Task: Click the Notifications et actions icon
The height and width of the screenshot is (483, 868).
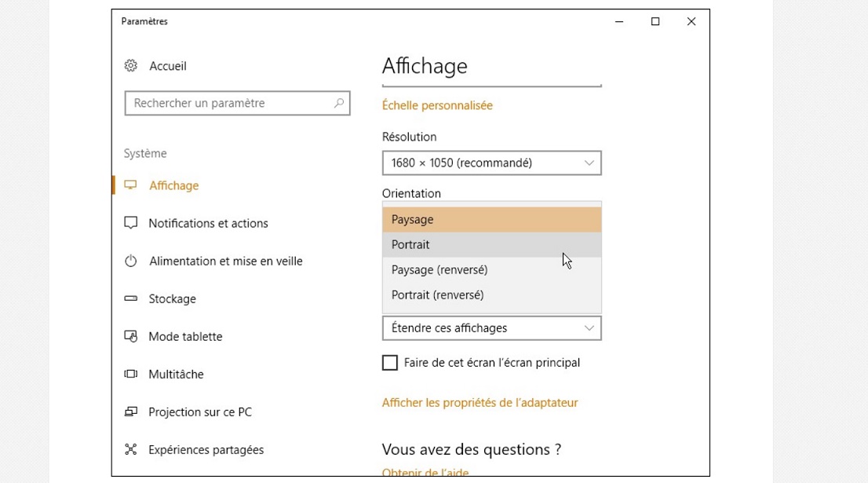Action: [x=131, y=223]
